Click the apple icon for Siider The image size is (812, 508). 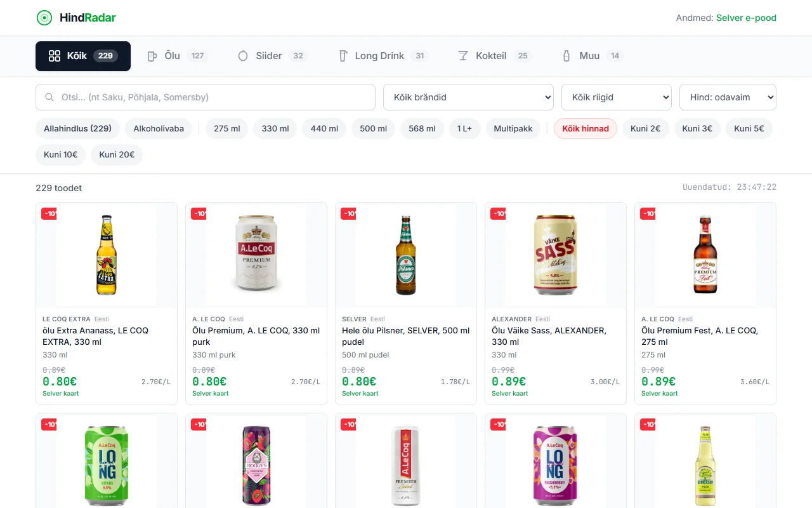pos(243,56)
